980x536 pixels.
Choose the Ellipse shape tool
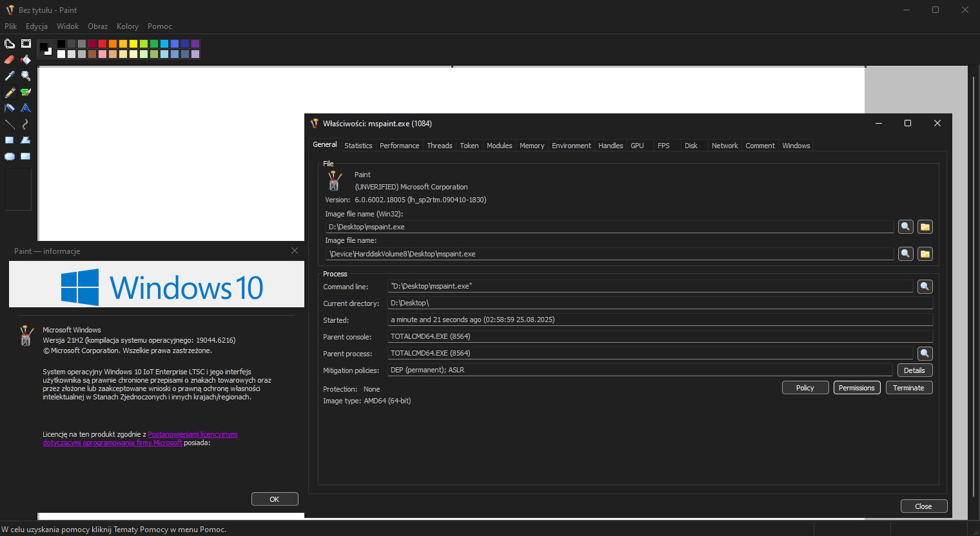pyautogui.click(x=10, y=157)
